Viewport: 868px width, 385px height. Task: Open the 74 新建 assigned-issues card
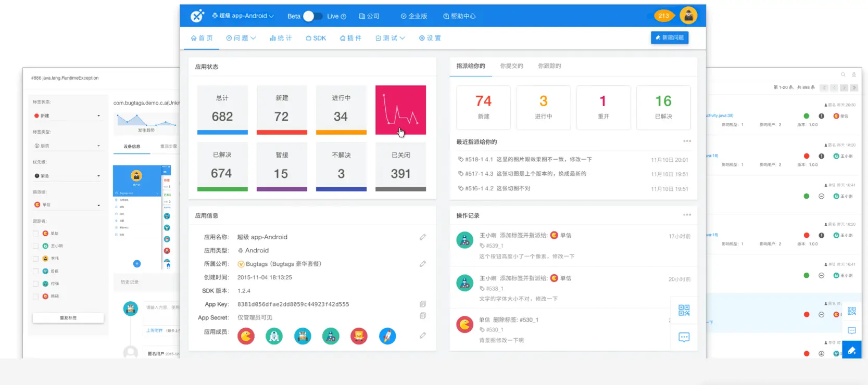point(483,108)
